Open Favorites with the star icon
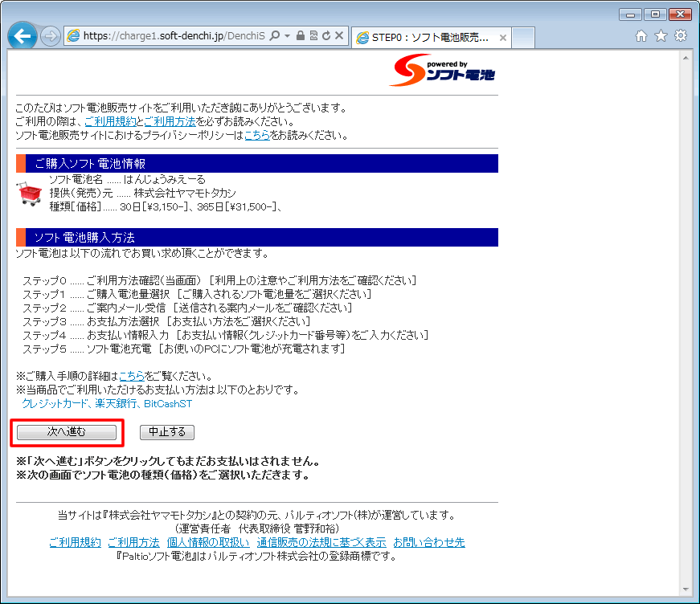The image size is (700, 604). click(661, 36)
